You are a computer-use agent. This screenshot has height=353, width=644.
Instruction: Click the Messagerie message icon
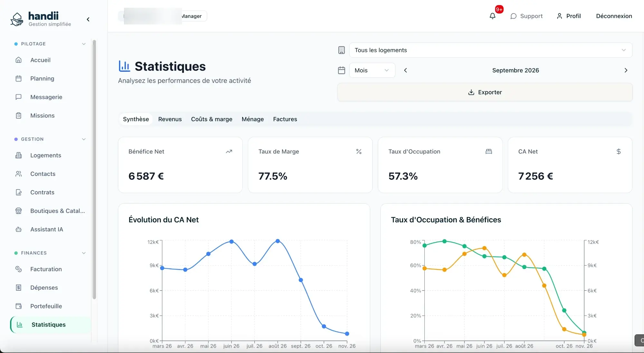(19, 97)
